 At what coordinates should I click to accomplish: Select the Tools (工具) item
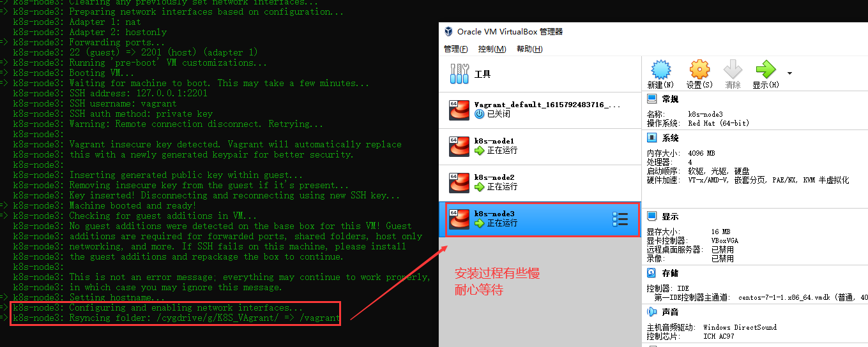[540, 74]
